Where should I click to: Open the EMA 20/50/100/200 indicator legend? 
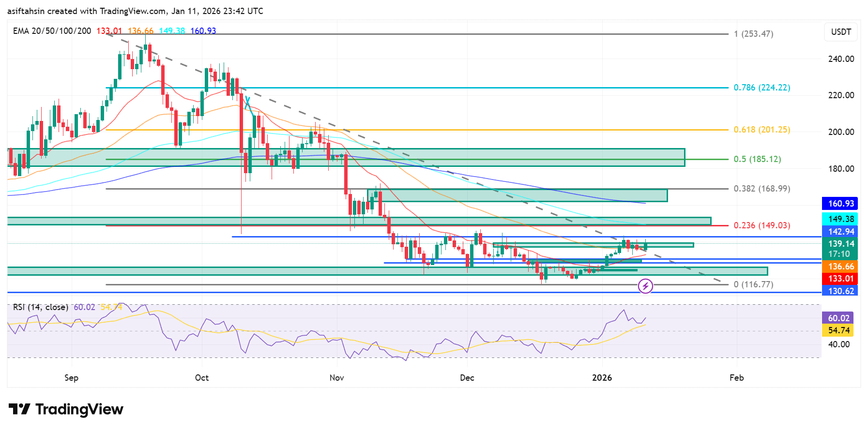click(x=52, y=31)
